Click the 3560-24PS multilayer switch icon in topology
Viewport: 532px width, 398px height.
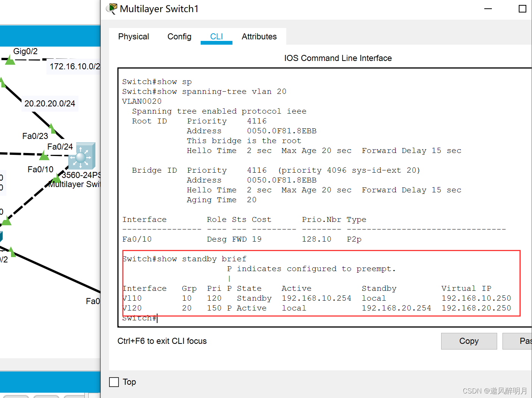point(81,156)
